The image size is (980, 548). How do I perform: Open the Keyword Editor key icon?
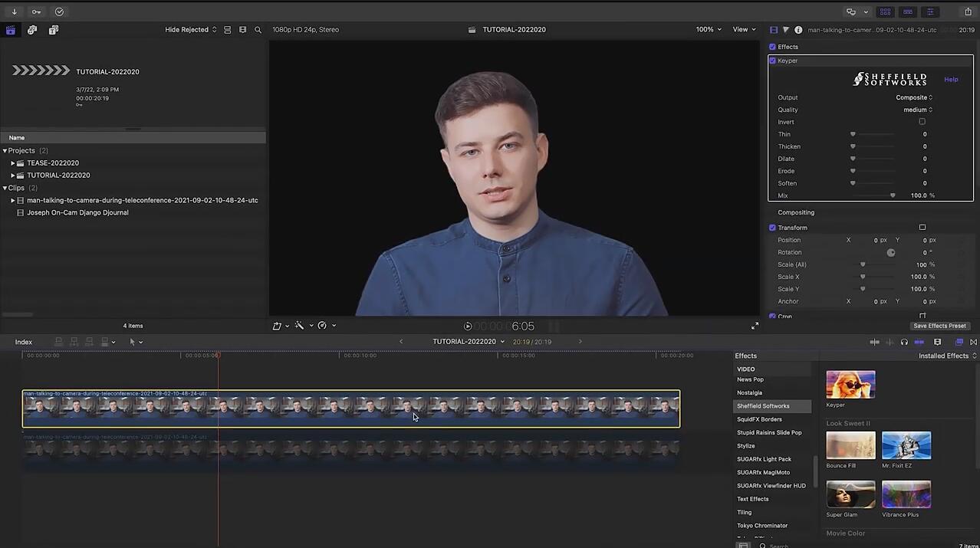(36, 11)
